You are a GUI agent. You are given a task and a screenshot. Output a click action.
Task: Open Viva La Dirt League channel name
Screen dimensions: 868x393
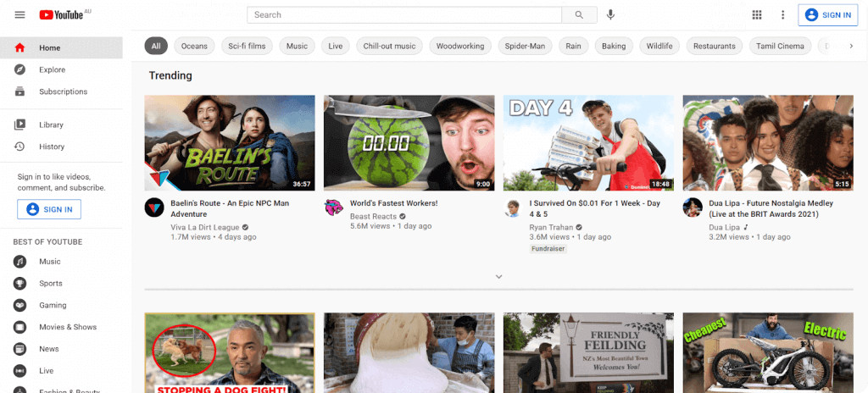click(205, 227)
